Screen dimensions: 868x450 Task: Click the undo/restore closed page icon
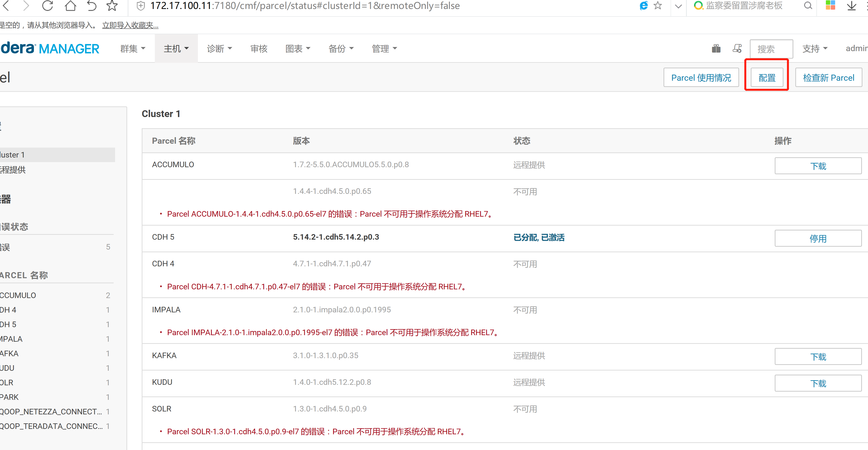pyautogui.click(x=91, y=5)
